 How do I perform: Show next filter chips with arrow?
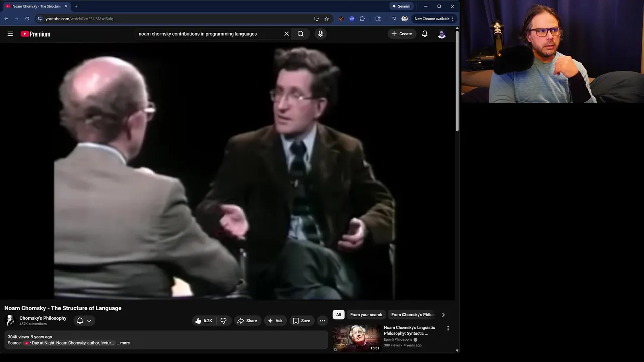point(443,315)
